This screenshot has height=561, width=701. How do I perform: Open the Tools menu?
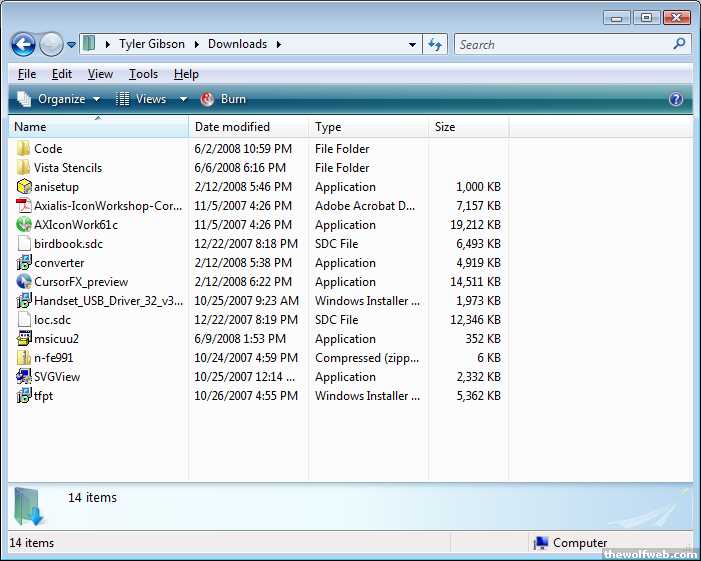point(143,74)
